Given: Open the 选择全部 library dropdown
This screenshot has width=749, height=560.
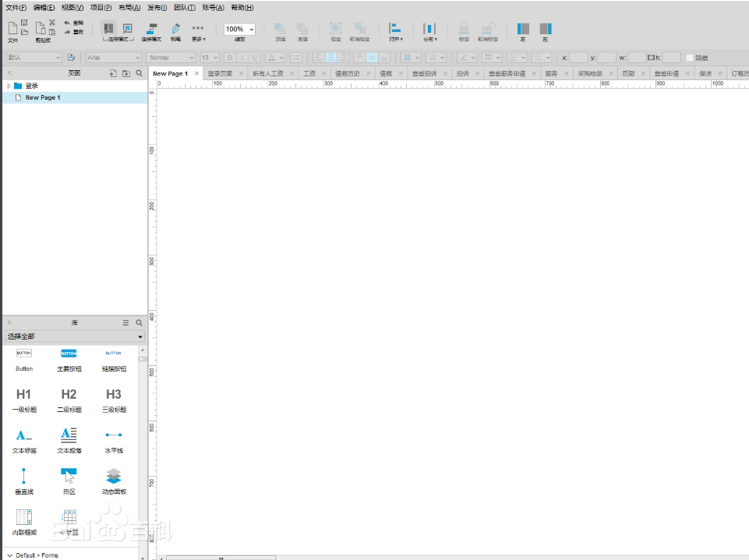Looking at the screenshot, I should 75,336.
